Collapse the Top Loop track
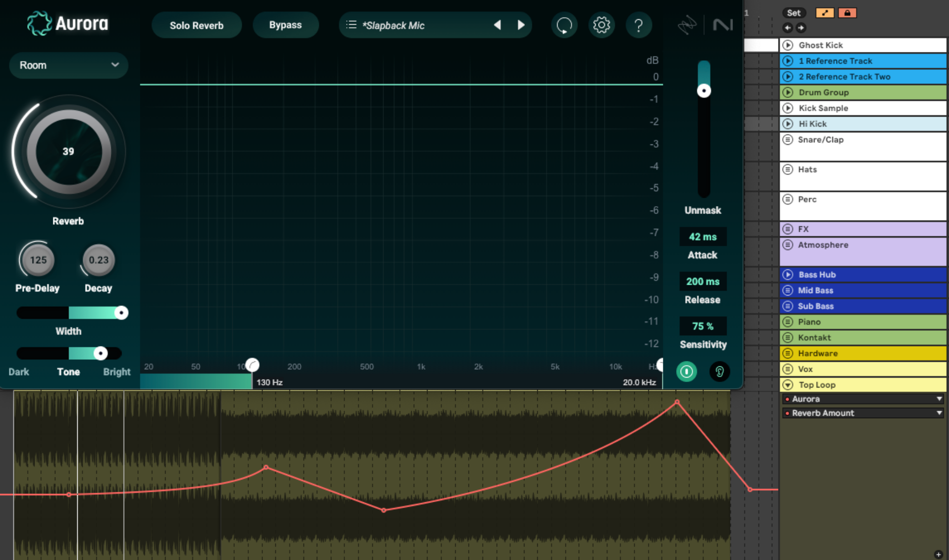Viewport: 949px width, 560px height. pyautogui.click(x=788, y=385)
